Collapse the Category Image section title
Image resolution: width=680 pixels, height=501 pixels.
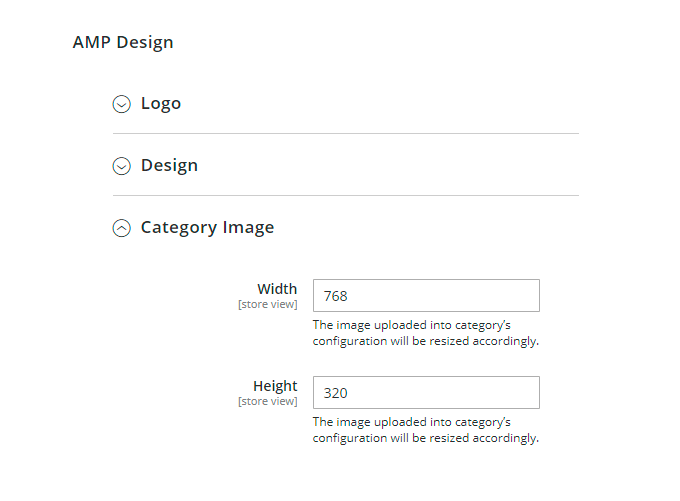pos(207,227)
